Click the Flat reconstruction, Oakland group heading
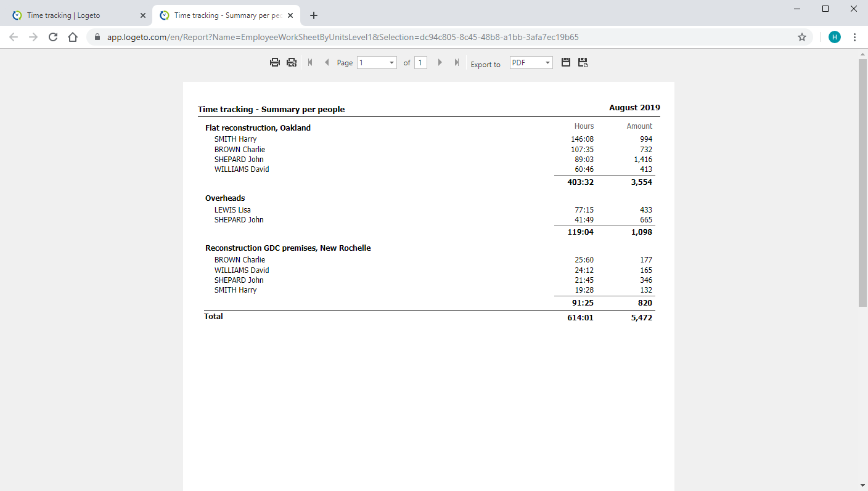Screen dimensions: 868x491 [258, 128]
